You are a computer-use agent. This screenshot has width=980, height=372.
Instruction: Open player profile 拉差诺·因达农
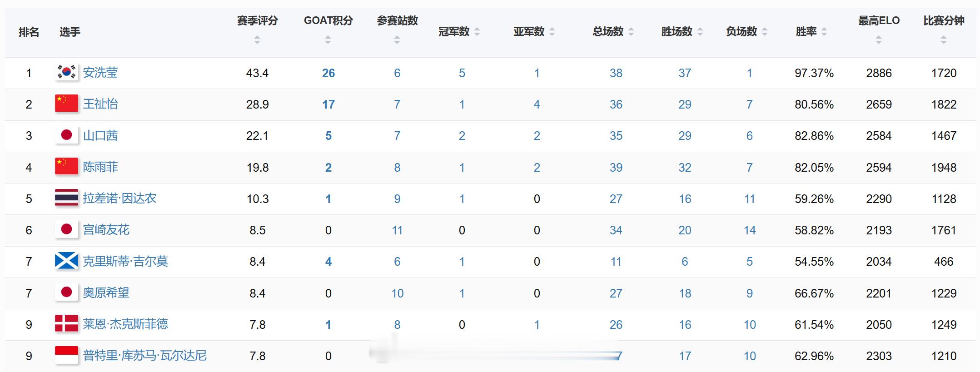[x=119, y=198]
